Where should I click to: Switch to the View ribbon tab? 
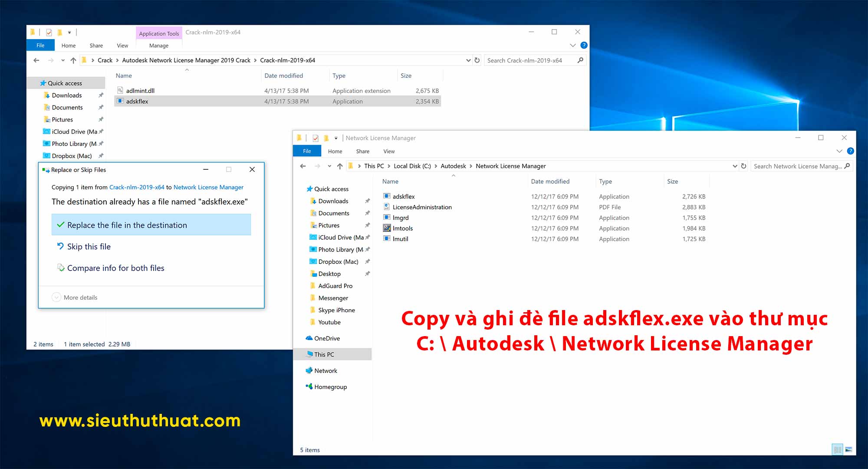(388, 151)
